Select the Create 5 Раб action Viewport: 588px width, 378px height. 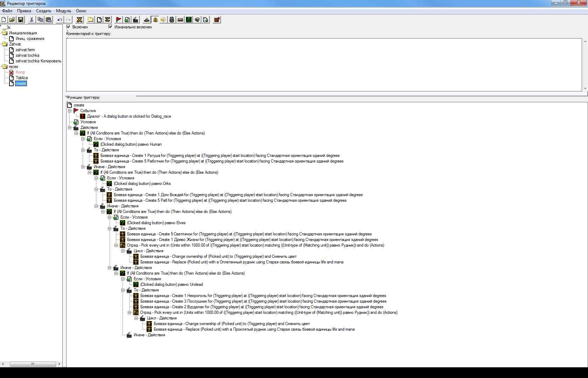point(230,200)
